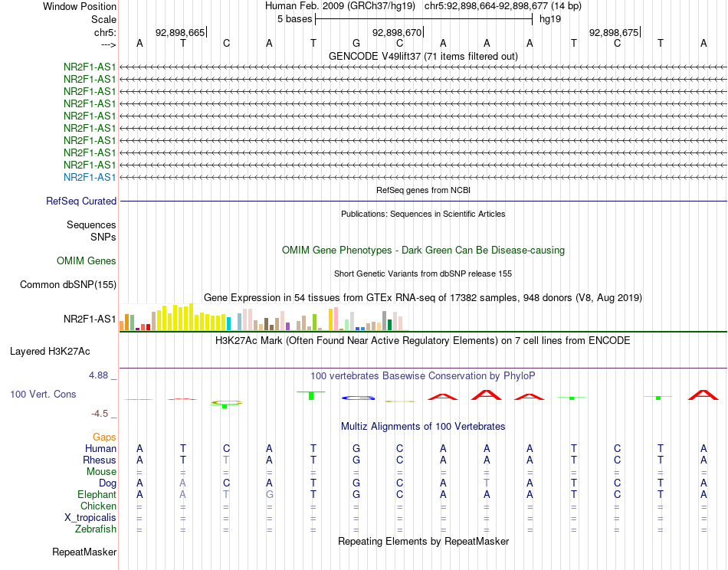Click the OMIM Genes track label
The width and height of the screenshot is (728, 570).
tap(87, 260)
